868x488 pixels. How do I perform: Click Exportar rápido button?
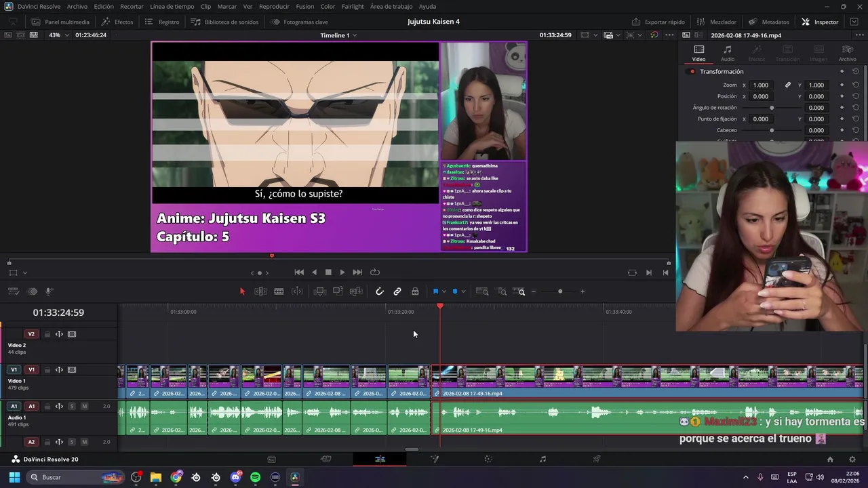pyautogui.click(x=658, y=22)
